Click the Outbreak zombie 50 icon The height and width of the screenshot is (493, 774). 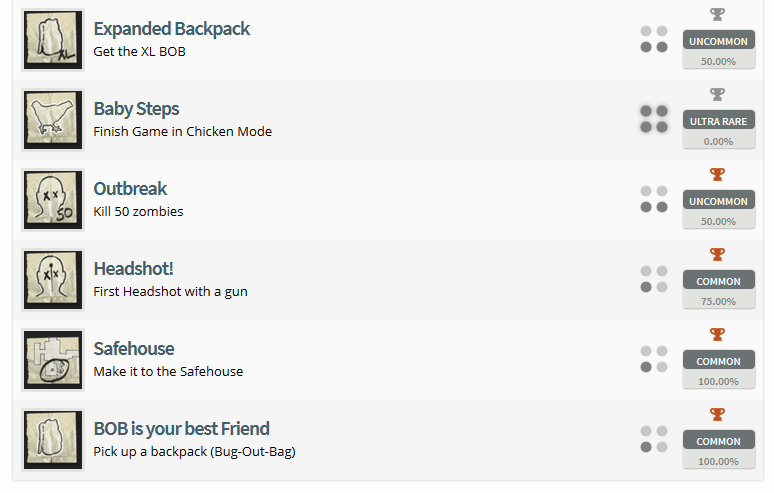tap(52, 200)
